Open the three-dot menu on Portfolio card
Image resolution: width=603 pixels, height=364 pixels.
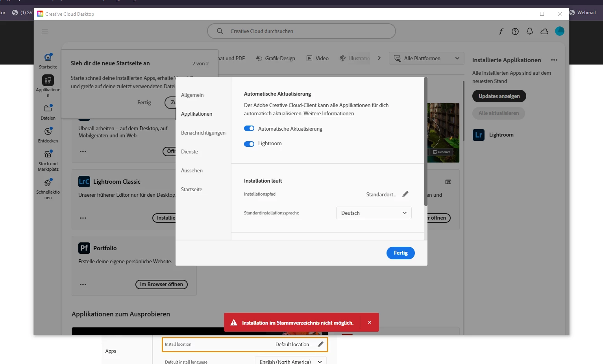point(83,285)
